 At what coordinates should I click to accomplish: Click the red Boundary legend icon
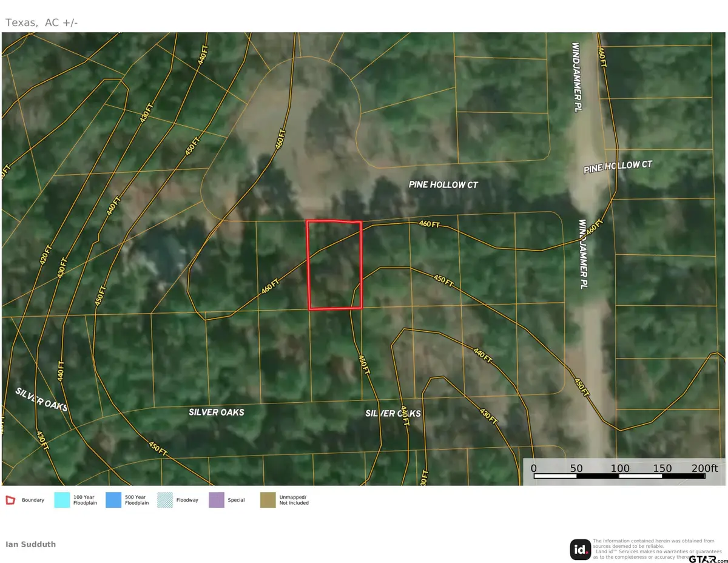coord(10,499)
